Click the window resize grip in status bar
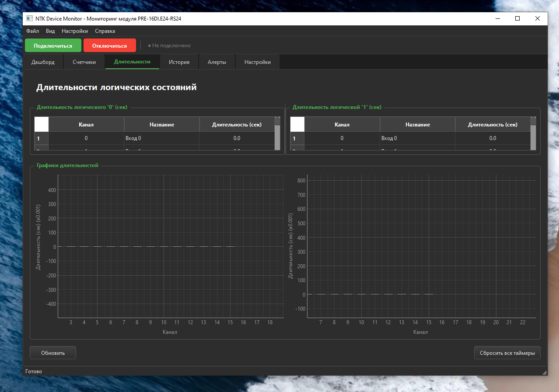 [x=545, y=372]
